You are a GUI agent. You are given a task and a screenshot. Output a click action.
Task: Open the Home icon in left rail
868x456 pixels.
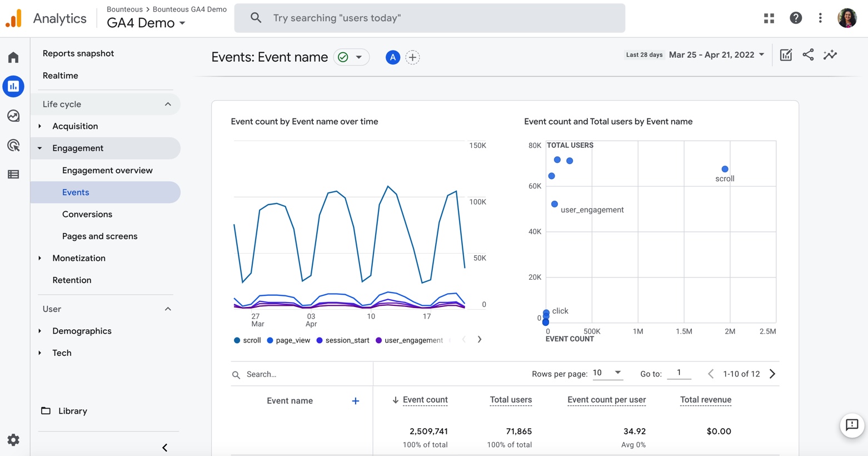(x=13, y=57)
